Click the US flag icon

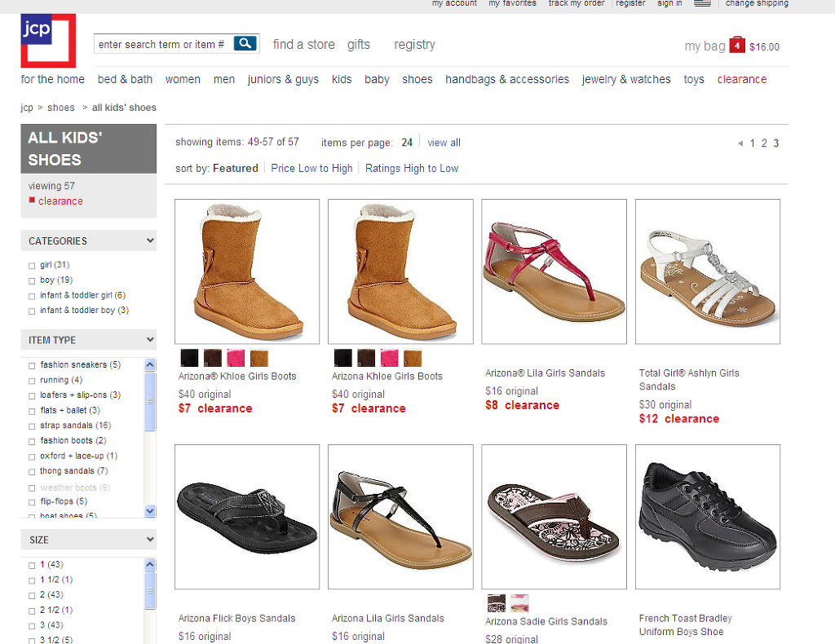[x=702, y=3]
